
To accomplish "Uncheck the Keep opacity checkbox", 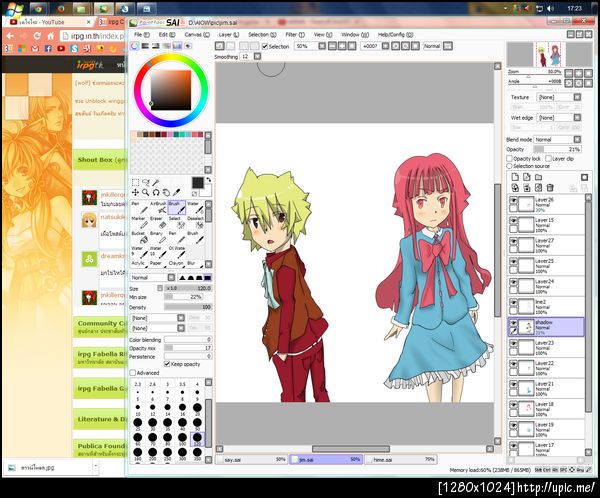I will click(167, 364).
